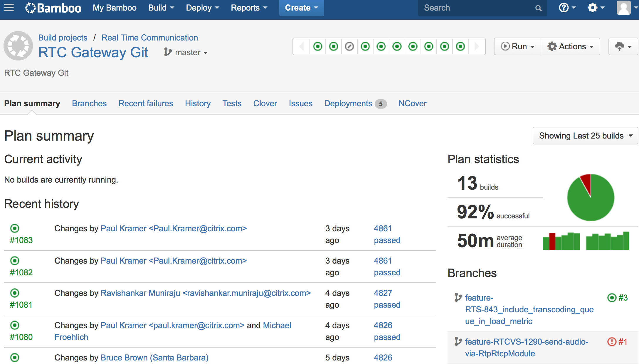Open the Deployments tab
639x364 pixels.
[x=348, y=104]
